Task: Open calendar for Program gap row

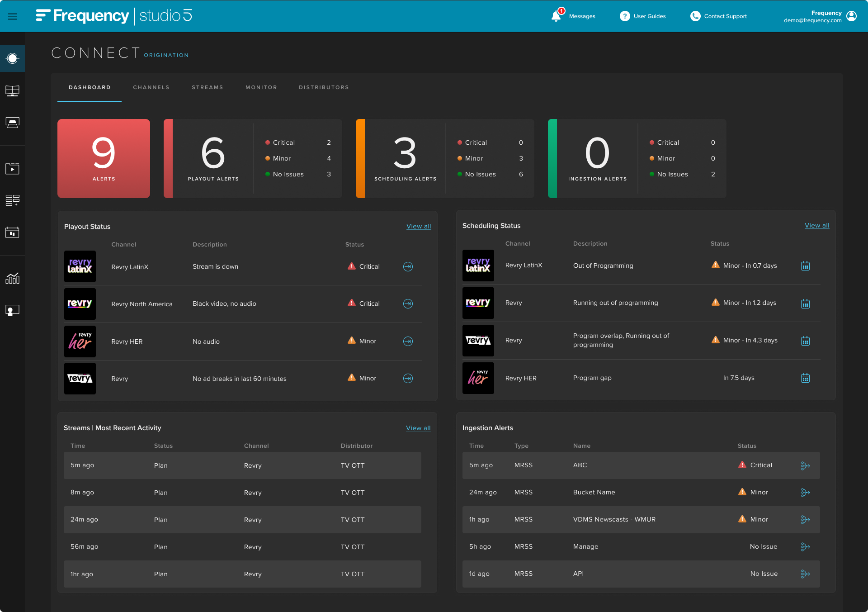Action: 805,378
